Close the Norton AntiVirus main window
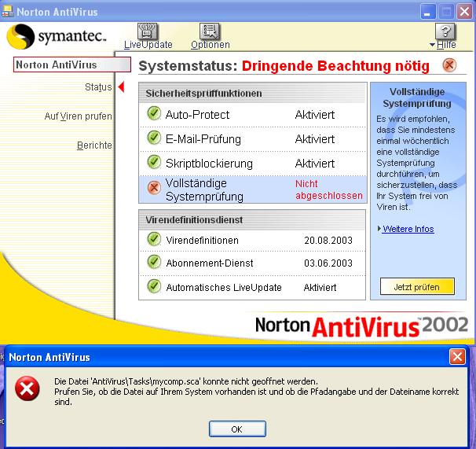 pyautogui.click(x=465, y=12)
